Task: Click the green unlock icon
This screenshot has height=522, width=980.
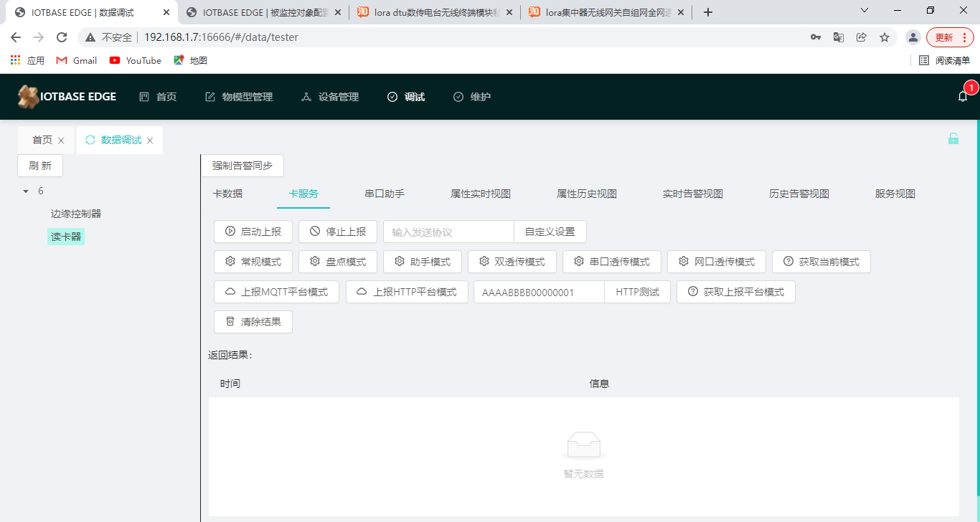Action: coord(953,139)
